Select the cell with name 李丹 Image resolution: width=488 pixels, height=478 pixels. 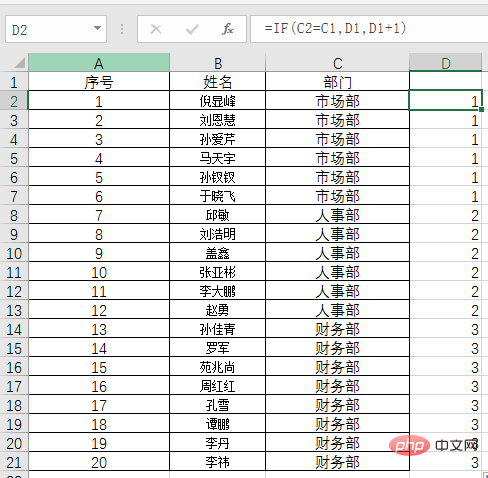[x=217, y=442]
